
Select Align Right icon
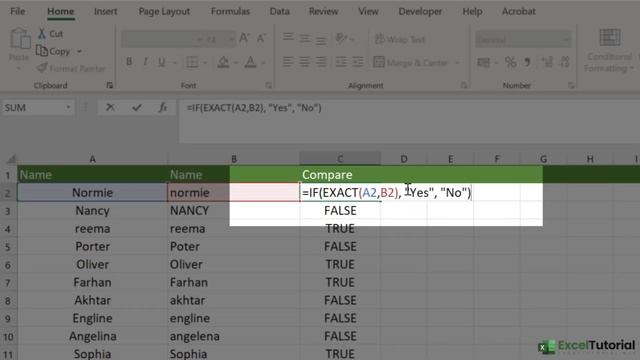point(321,62)
